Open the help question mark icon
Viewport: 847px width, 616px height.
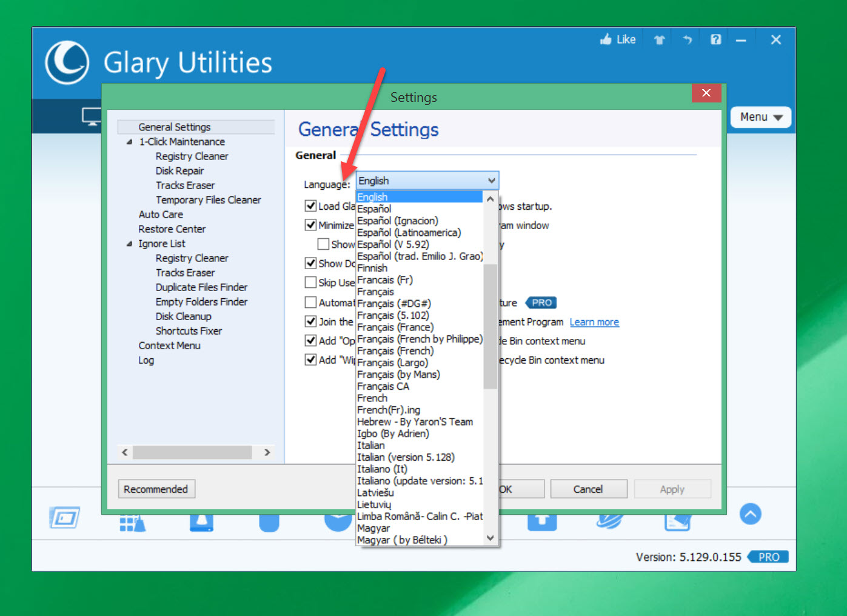tap(716, 39)
